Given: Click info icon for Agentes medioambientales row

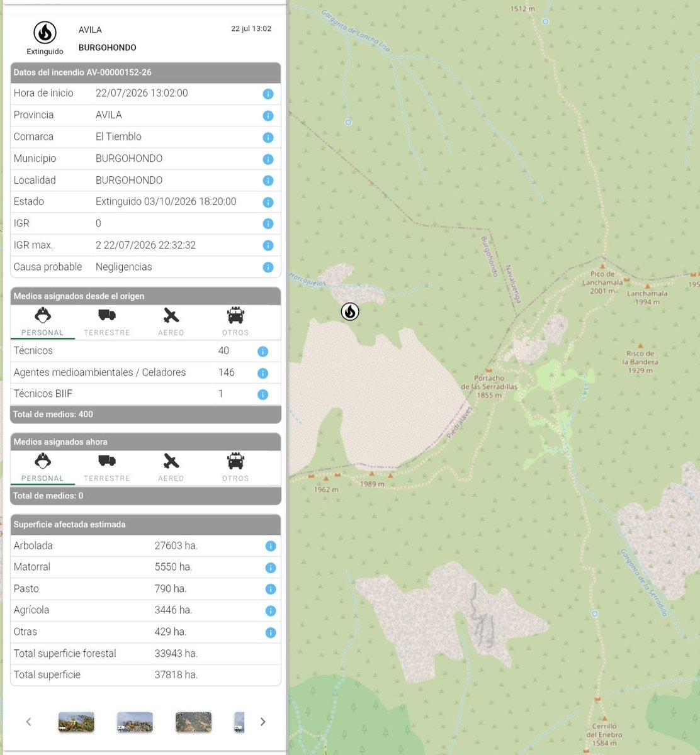Looking at the screenshot, I should (x=262, y=373).
